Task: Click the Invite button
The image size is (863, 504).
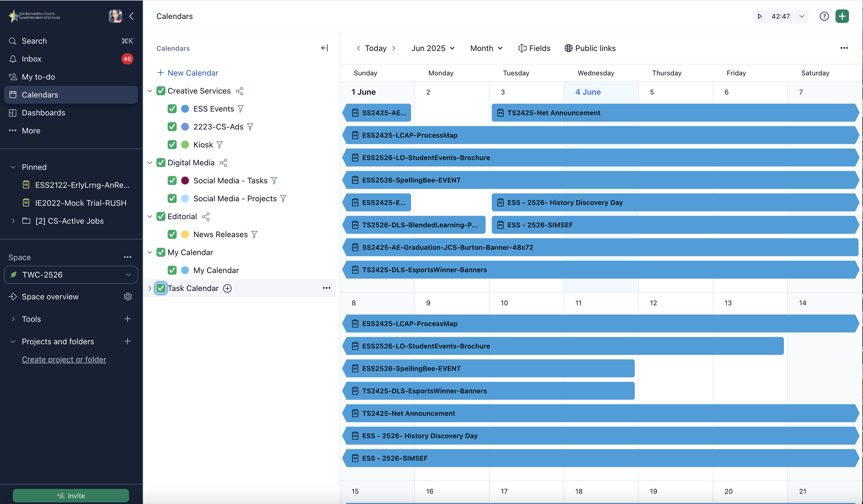Action: [x=71, y=496]
